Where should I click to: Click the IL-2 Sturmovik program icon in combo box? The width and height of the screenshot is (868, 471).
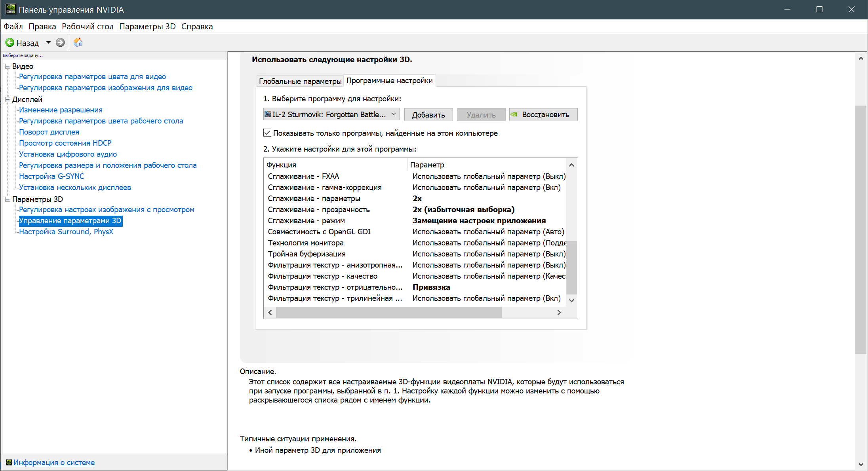click(268, 114)
